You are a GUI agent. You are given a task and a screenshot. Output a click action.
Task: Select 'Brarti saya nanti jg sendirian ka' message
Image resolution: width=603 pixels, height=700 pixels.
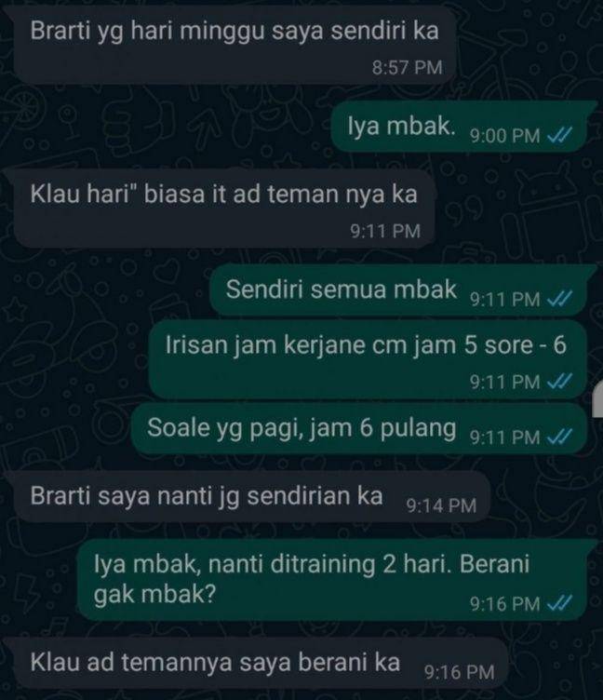pyautogui.click(x=252, y=497)
